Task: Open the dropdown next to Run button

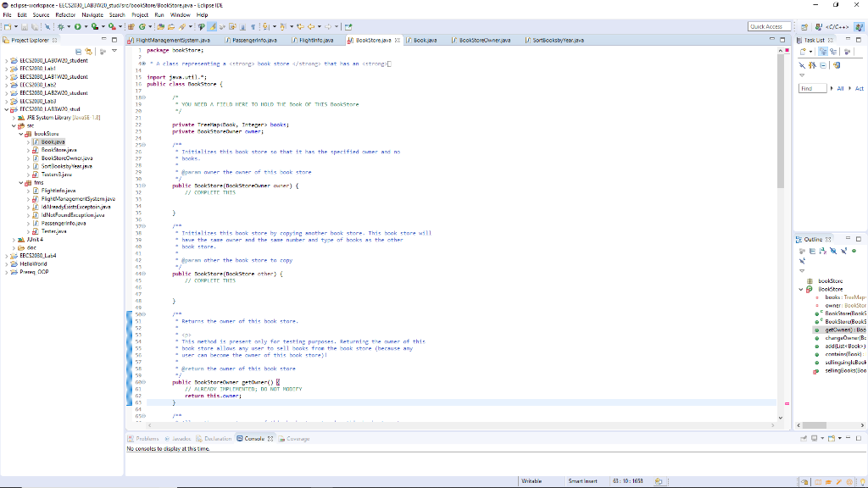Action: (86, 26)
